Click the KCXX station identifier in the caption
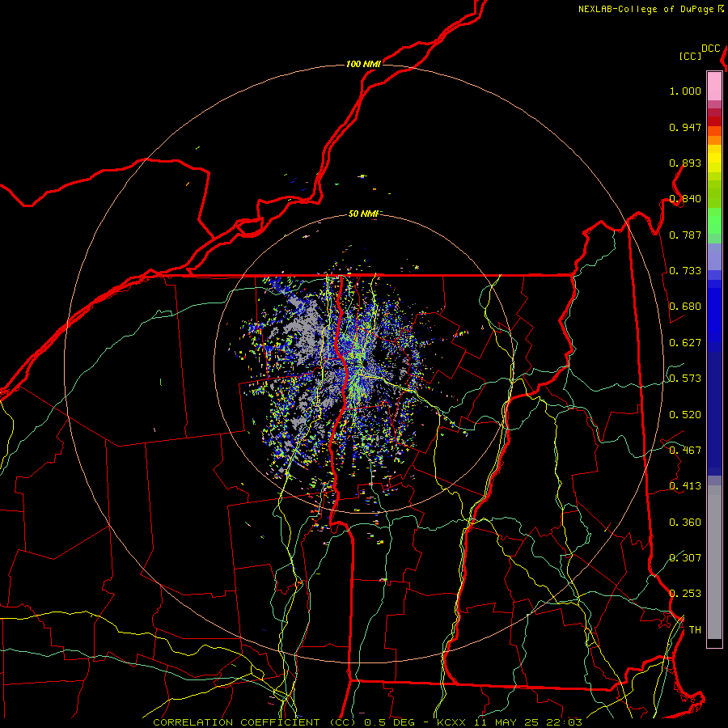This screenshot has width=728, height=728. 451,722
